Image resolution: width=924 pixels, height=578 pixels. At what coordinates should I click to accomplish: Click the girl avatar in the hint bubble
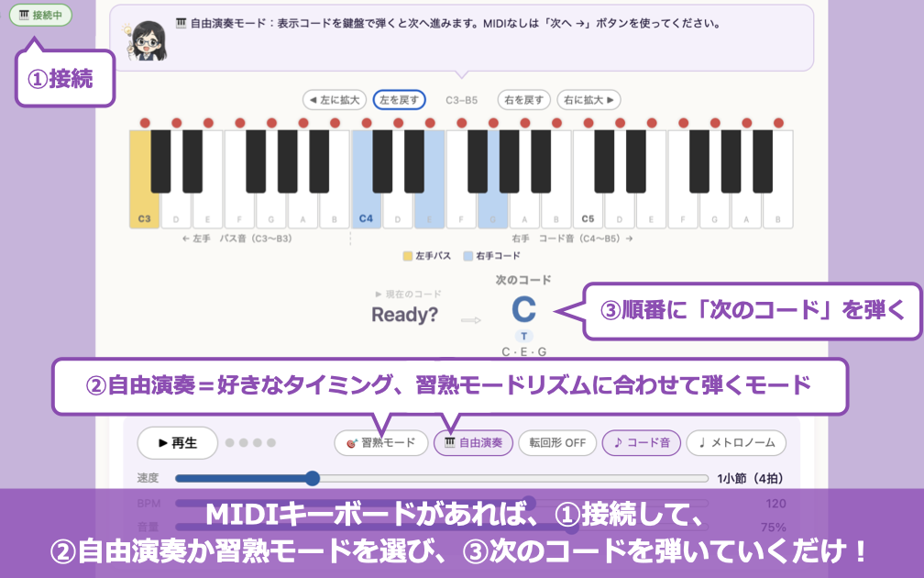[x=148, y=40]
